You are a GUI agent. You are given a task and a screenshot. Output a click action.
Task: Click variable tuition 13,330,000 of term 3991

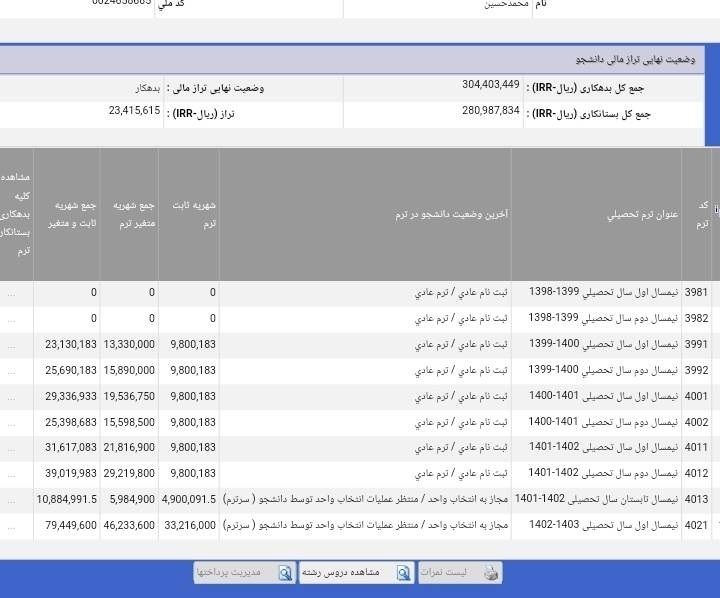[x=129, y=344]
